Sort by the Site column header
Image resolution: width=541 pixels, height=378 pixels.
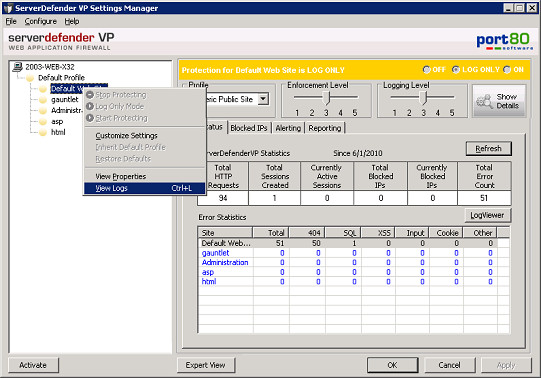[226, 233]
